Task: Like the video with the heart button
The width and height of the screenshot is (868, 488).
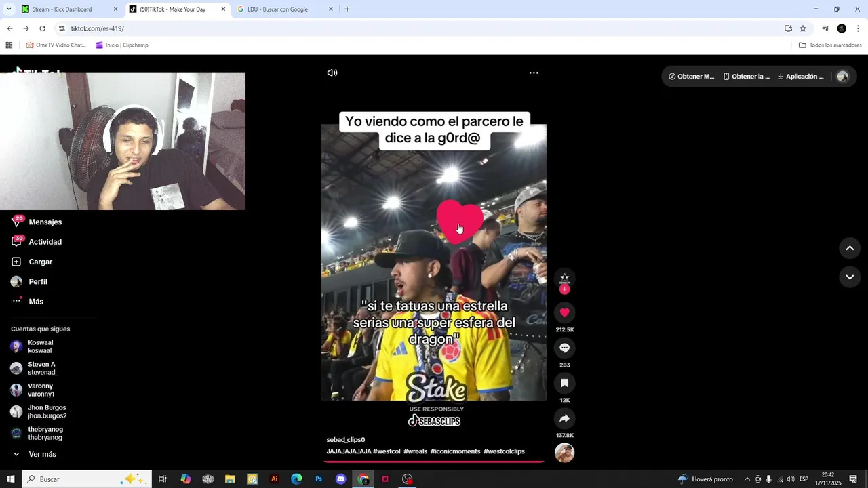Action: [x=564, y=312]
